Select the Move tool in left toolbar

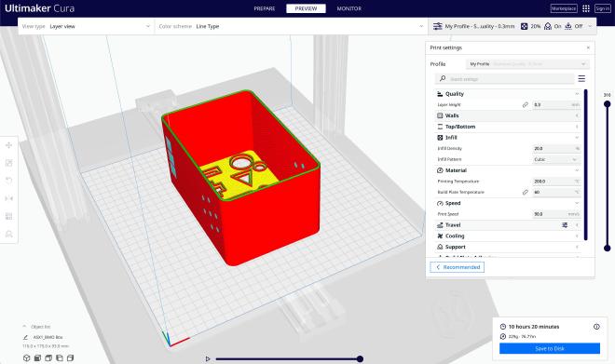[x=8, y=145]
